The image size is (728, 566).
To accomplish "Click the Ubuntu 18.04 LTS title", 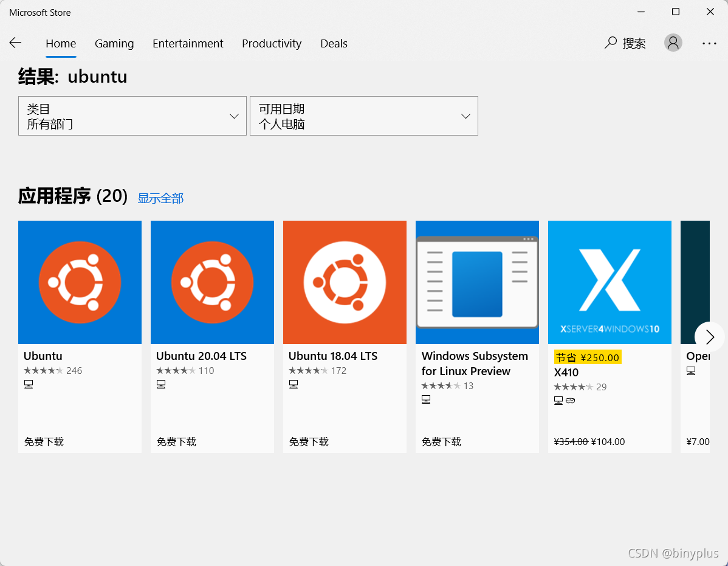I will coord(333,356).
